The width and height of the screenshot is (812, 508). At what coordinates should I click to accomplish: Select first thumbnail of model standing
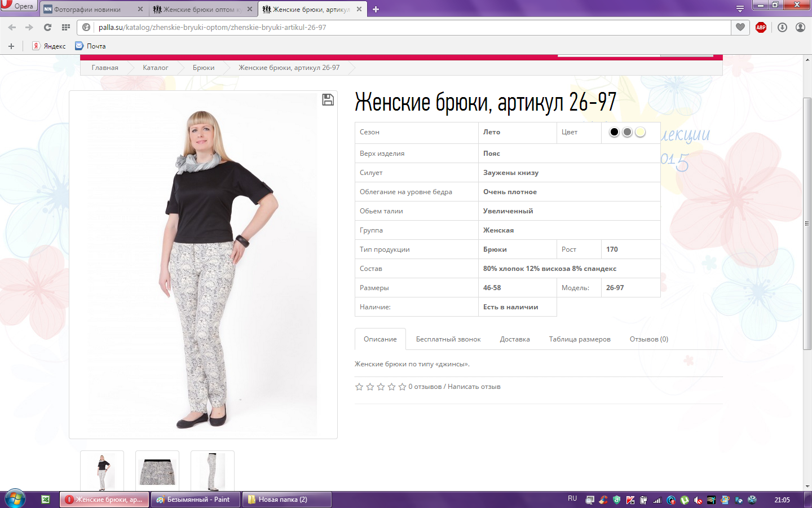tap(102, 471)
